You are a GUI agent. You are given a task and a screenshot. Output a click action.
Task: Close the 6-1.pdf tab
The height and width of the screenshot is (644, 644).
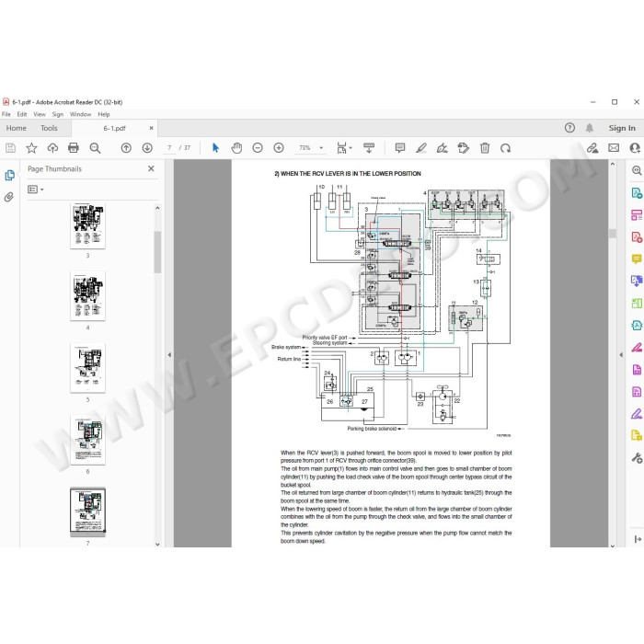151,128
